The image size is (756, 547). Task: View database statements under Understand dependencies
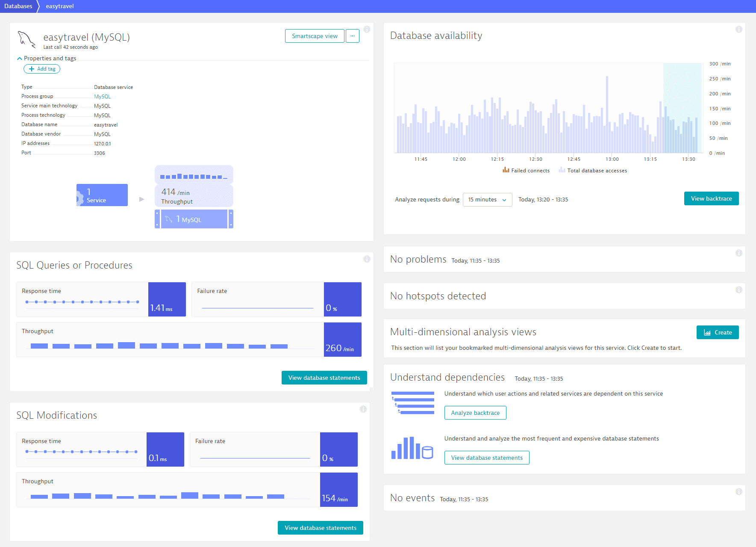(x=487, y=458)
